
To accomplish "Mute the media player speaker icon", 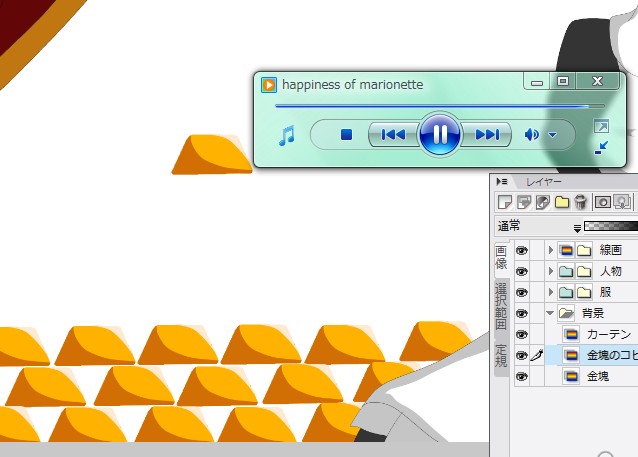I will [531, 134].
